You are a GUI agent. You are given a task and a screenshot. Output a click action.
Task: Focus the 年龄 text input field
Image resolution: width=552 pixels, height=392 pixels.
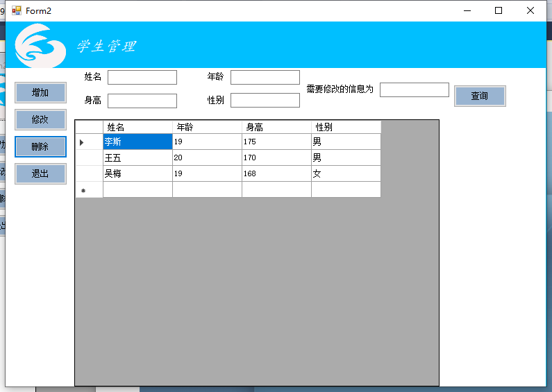pos(265,77)
